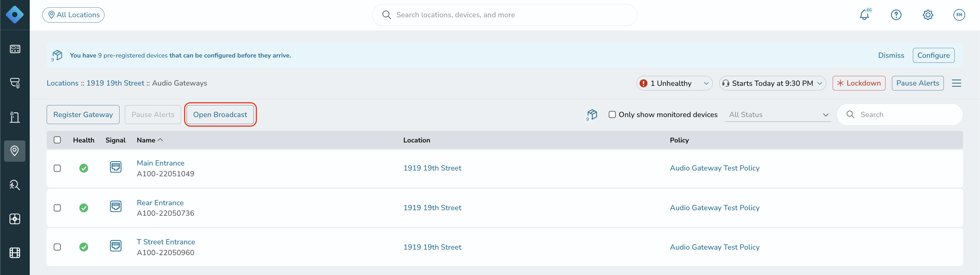Open the All Locations selector

click(x=73, y=15)
